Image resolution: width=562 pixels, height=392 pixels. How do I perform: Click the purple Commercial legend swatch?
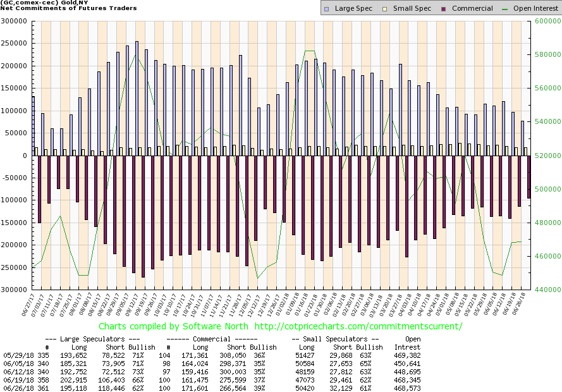pyautogui.click(x=444, y=9)
